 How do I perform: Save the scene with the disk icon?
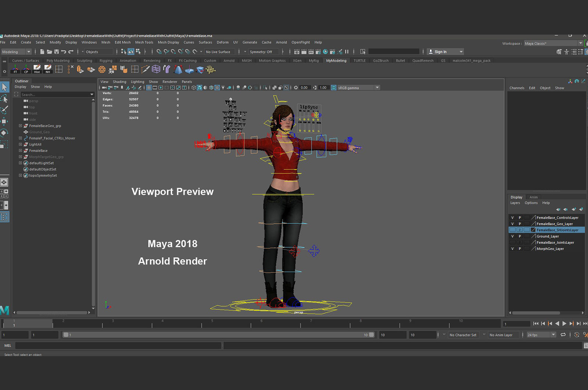tap(56, 52)
